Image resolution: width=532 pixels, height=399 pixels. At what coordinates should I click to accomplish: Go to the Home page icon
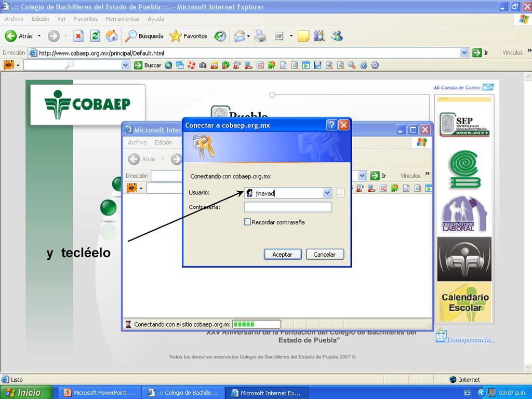point(112,36)
